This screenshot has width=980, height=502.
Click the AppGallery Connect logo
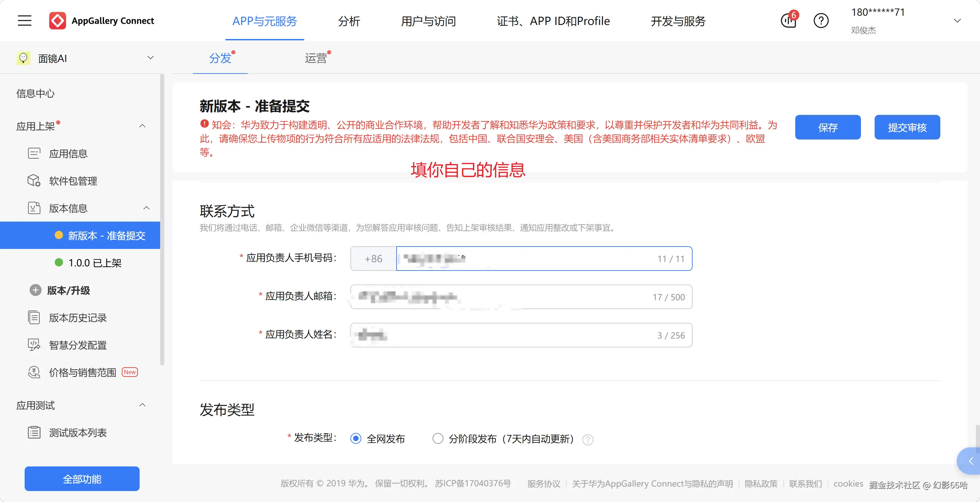coord(101,21)
